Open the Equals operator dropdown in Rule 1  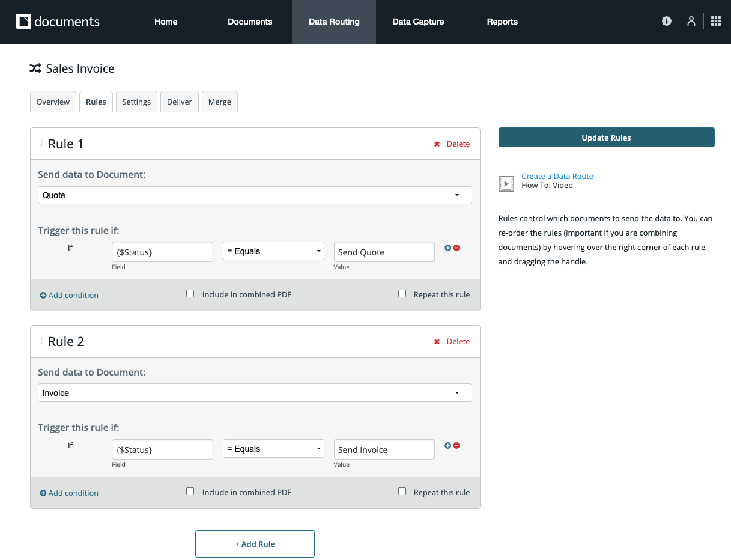pos(273,251)
